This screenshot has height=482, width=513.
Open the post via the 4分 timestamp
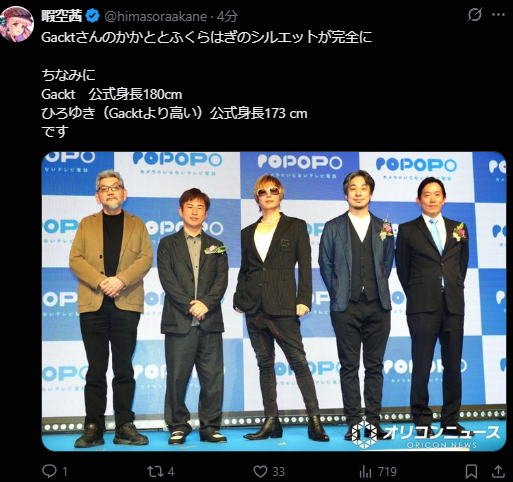click(x=227, y=16)
